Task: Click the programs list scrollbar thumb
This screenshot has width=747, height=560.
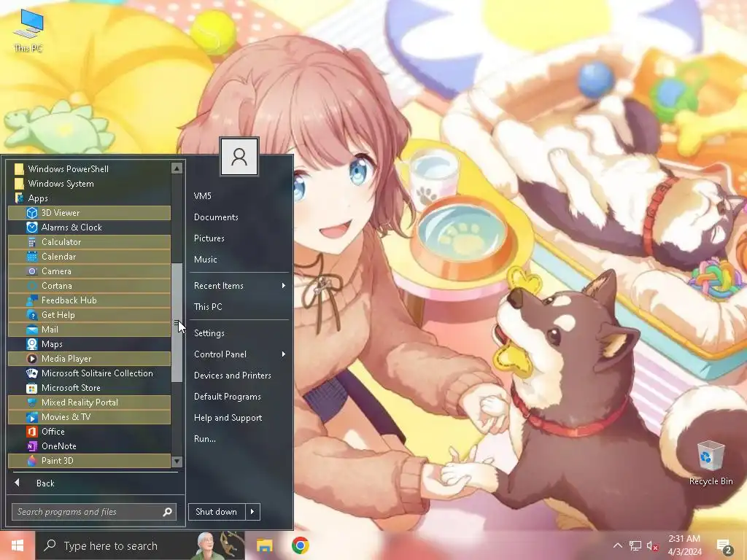Action: click(177, 323)
